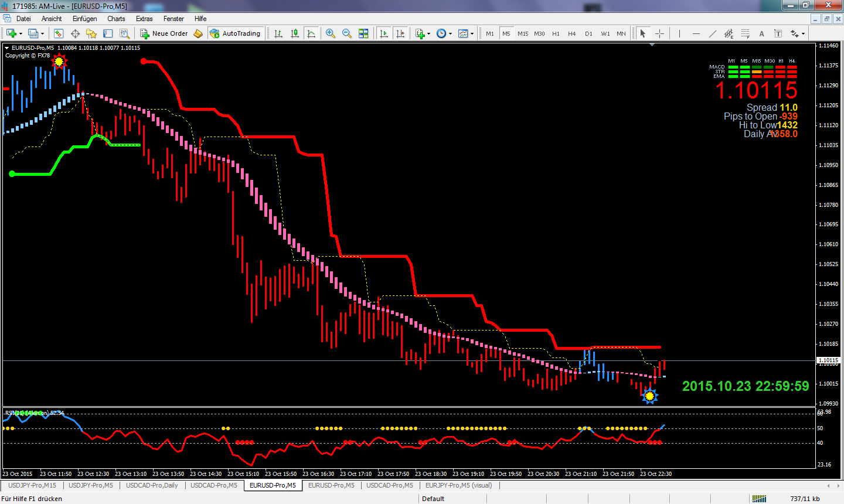Open the Profiles icon in the toolbar
This screenshot has width=844, height=504.
tap(33, 33)
